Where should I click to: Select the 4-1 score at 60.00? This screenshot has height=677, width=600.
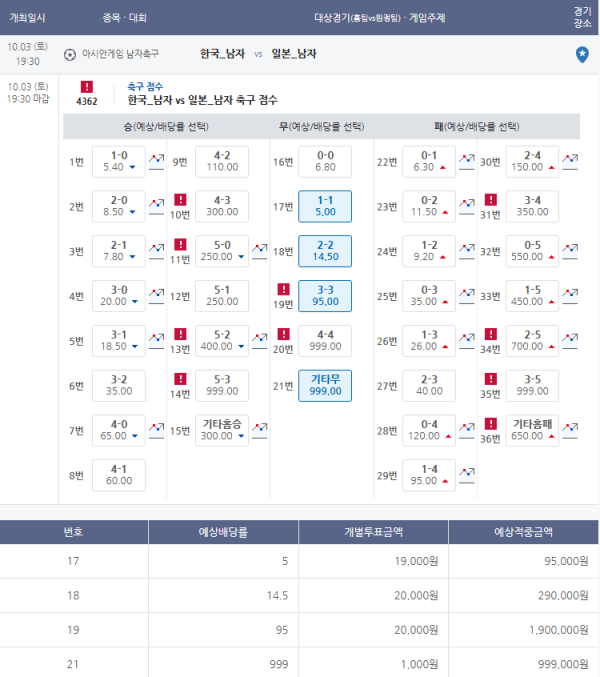pyautogui.click(x=119, y=475)
